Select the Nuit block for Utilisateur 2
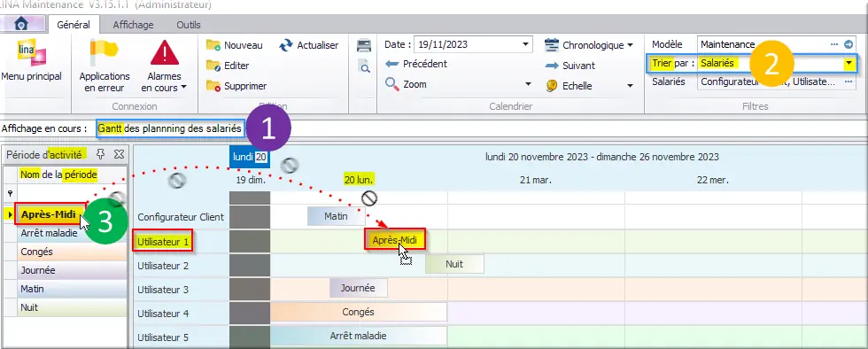Viewport: 868px width, 349px height. tap(454, 264)
